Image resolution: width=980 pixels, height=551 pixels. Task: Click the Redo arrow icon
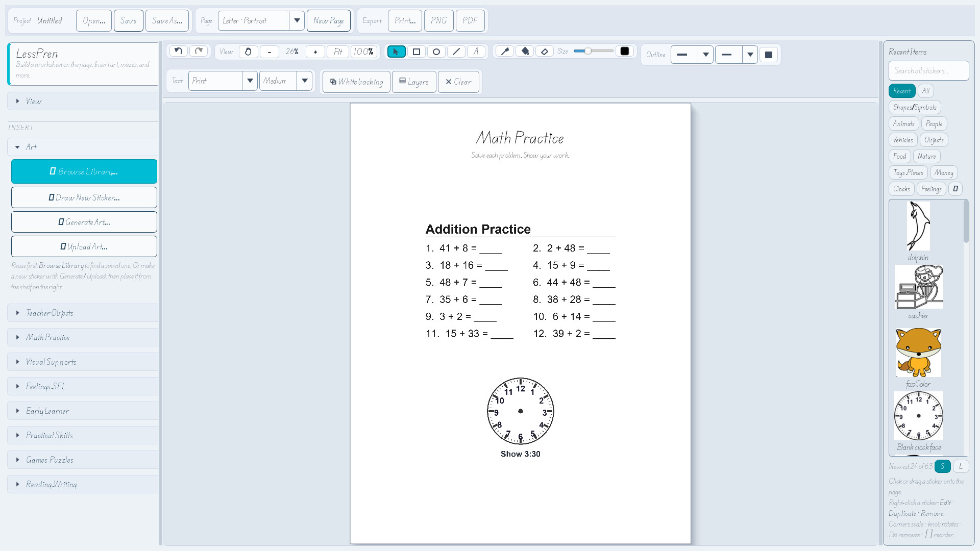click(x=199, y=51)
